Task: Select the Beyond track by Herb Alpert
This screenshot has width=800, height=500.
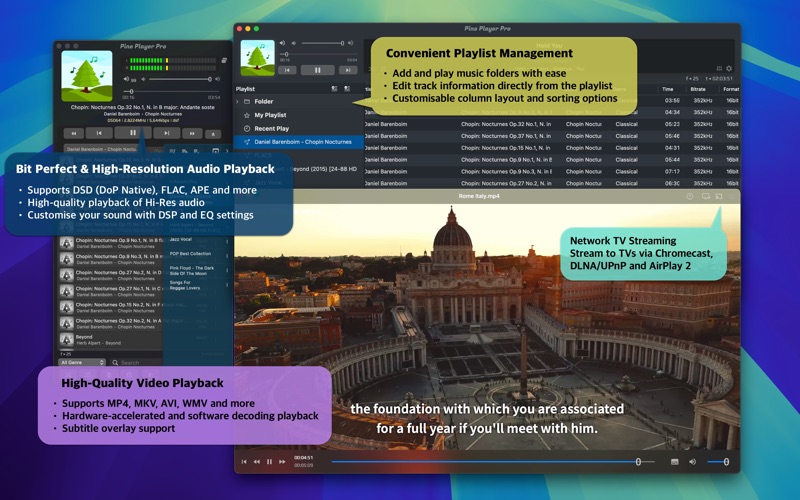Action: [111, 340]
